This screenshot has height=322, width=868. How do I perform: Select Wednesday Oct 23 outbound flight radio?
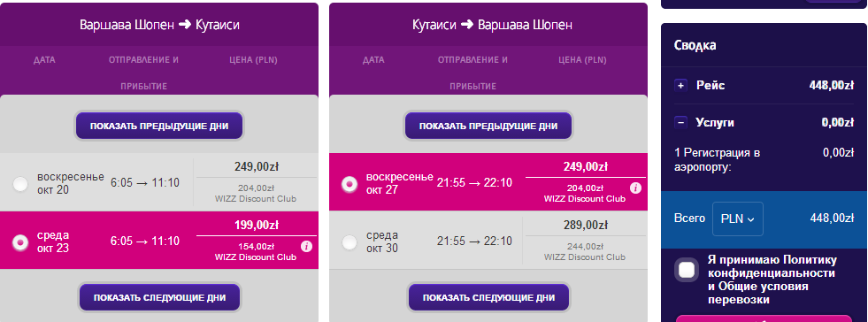click(20, 241)
